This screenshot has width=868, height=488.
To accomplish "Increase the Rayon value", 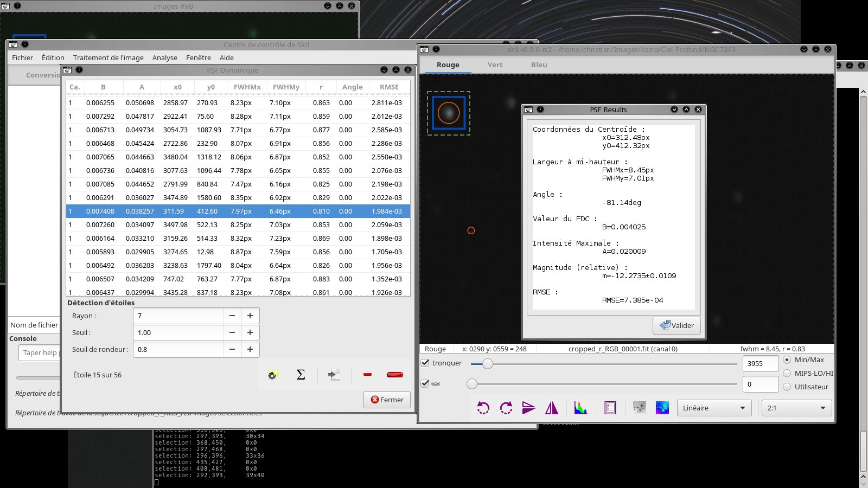I will [250, 316].
